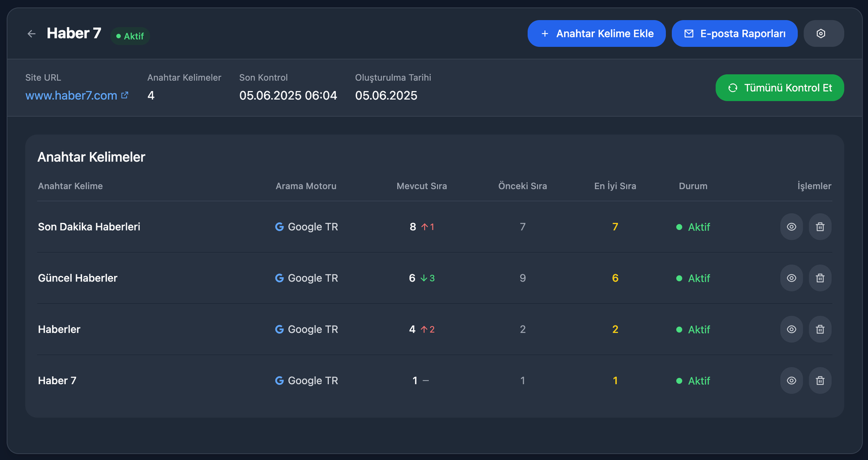Click the best rank 7 in yellow
The height and width of the screenshot is (460, 868).
coord(615,227)
